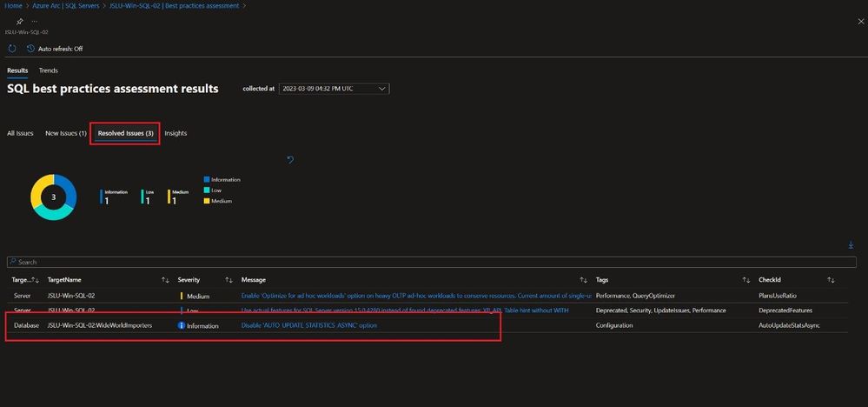Open JSLU-Win-SQL-02 best practices assessment breadcrumb
This screenshot has height=407, width=868.
tap(175, 5)
